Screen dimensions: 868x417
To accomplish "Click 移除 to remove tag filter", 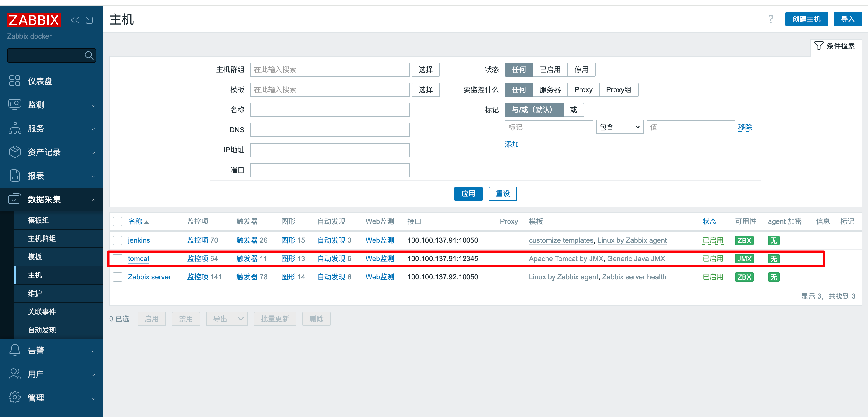I will point(745,127).
